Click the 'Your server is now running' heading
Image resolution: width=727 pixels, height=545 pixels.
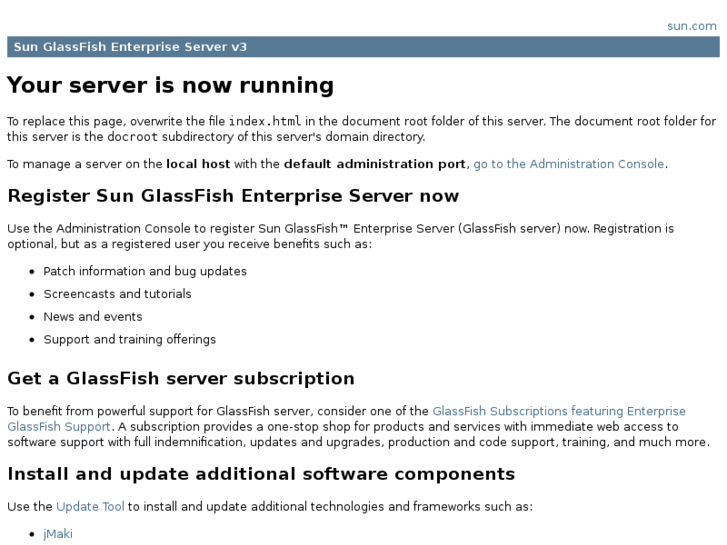[x=170, y=85]
